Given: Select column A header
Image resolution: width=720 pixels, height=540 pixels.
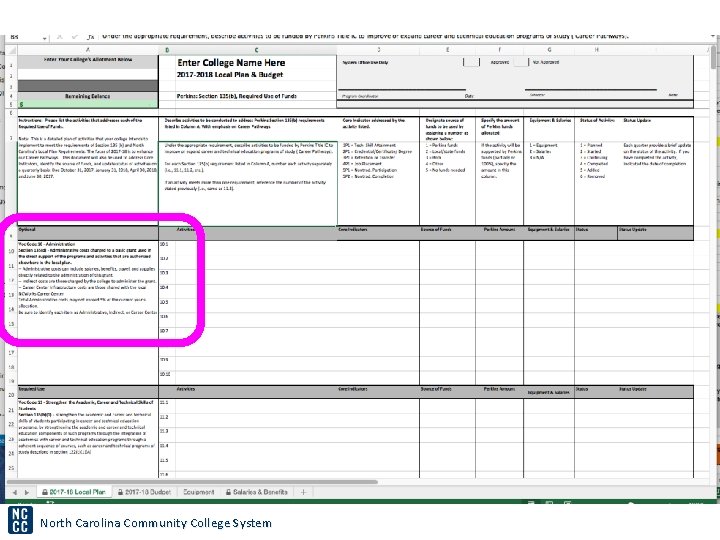Looking at the screenshot, I should [x=88, y=50].
